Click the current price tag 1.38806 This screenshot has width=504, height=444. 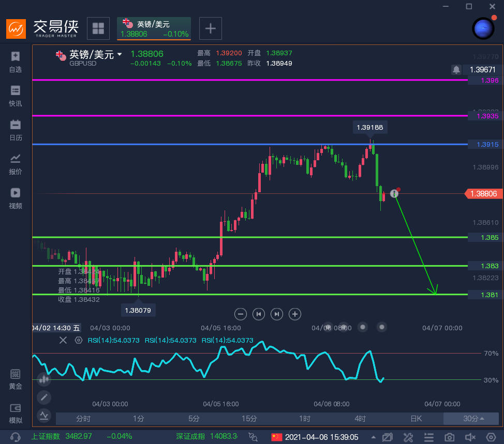point(484,194)
